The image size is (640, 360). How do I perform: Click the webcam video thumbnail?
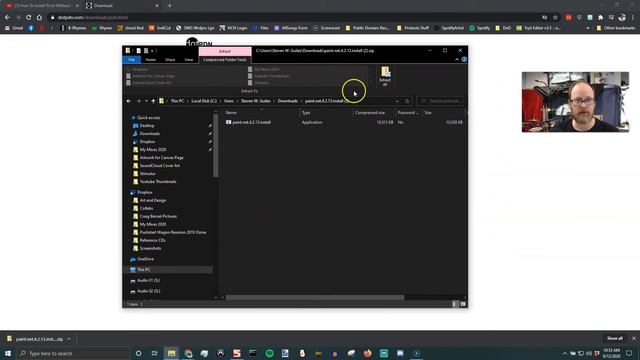pos(575,102)
